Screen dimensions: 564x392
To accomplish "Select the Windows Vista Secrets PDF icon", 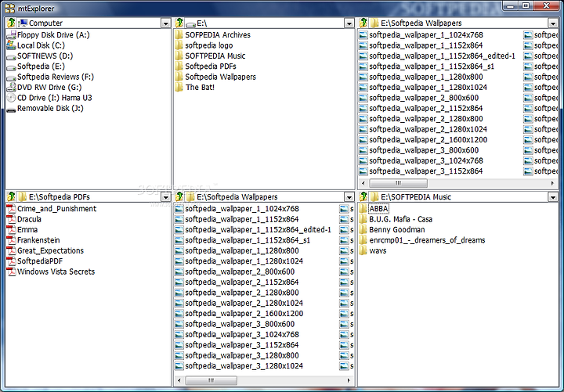I will [11, 272].
